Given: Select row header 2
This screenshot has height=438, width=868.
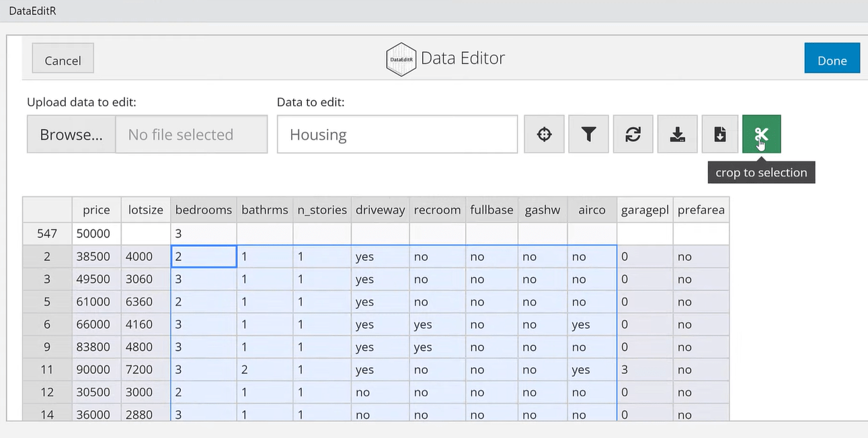Looking at the screenshot, I should [48, 256].
